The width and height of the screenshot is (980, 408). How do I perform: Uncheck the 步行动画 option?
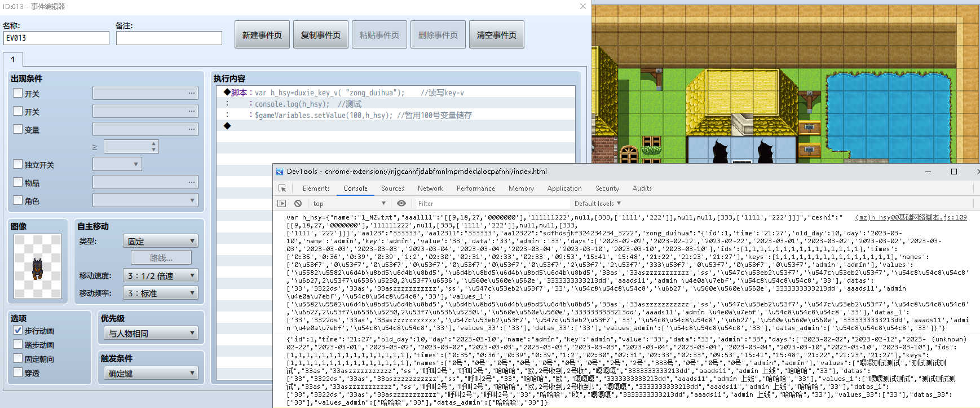point(18,330)
